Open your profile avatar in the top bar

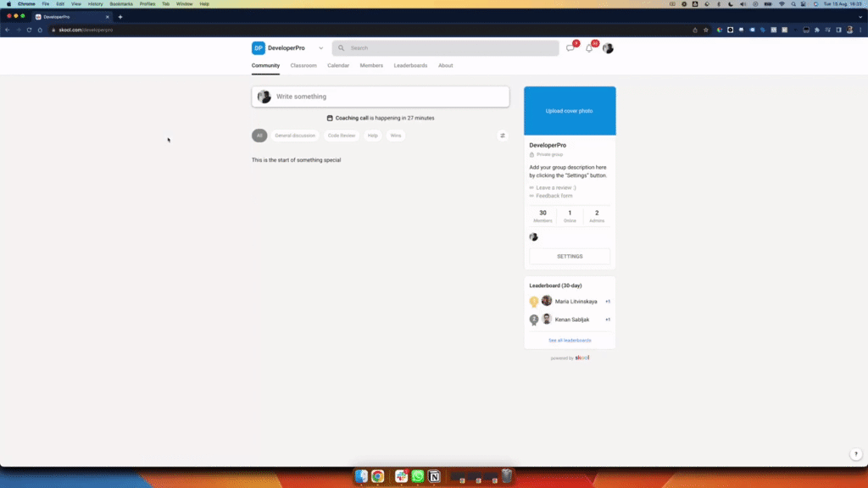click(608, 48)
